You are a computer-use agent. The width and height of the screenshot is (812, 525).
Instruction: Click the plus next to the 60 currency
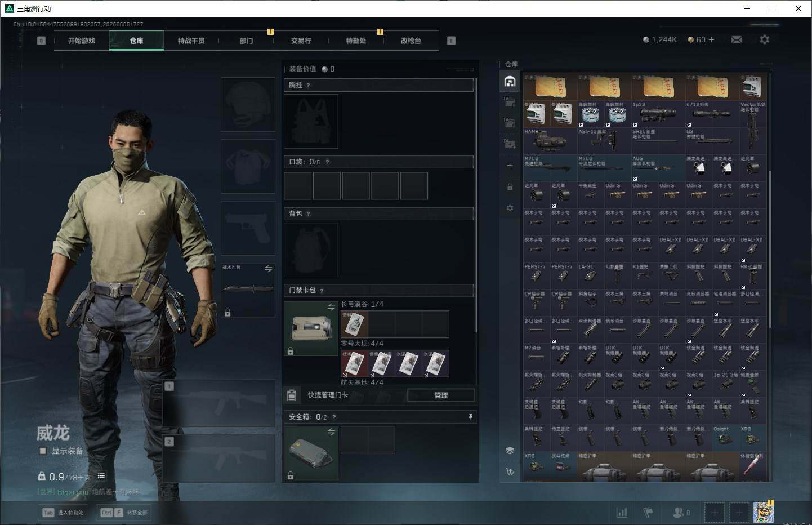[x=711, y=39]
